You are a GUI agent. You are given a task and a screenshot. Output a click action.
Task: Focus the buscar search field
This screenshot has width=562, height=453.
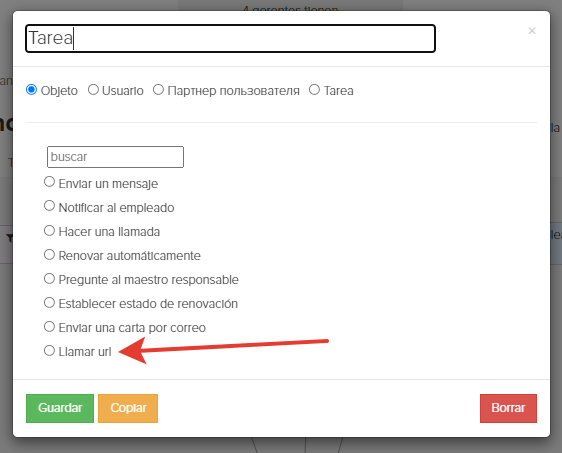tap(115, 157)
